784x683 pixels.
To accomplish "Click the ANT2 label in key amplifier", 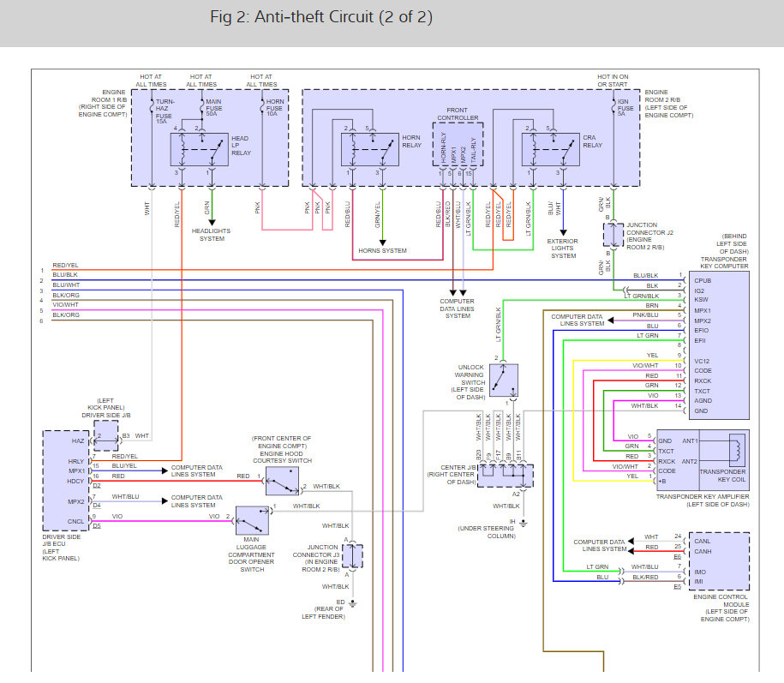I will tap(690, 462).
